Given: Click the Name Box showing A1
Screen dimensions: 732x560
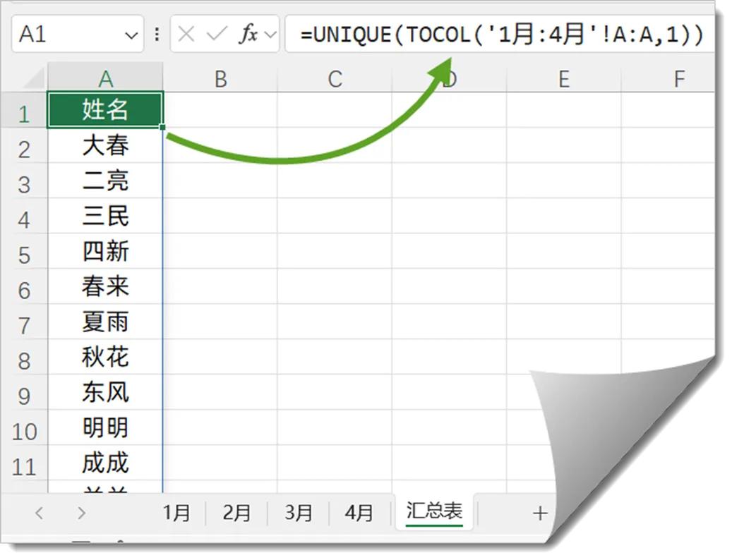Looking at the screenshot, I should point(78,34).
